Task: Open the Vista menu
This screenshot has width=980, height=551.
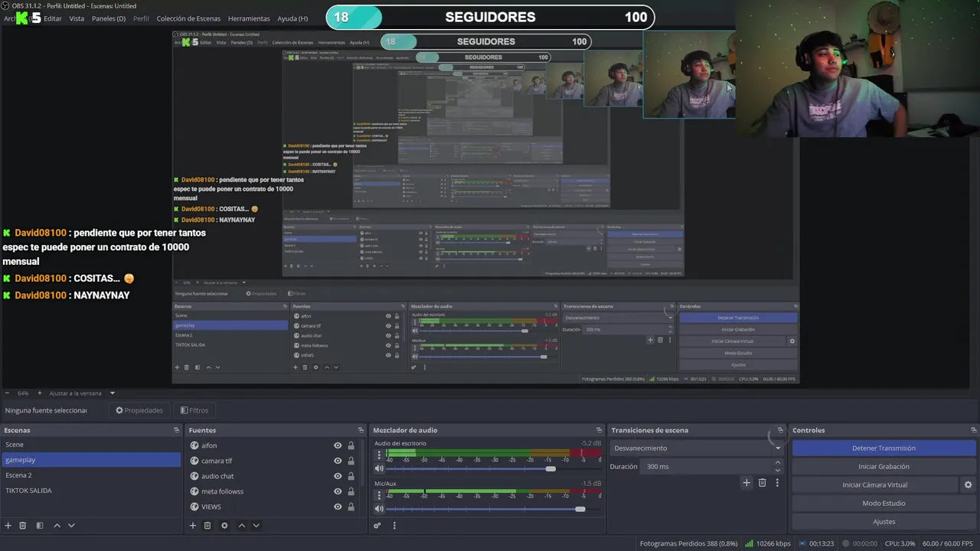Action: coord(77,18)
